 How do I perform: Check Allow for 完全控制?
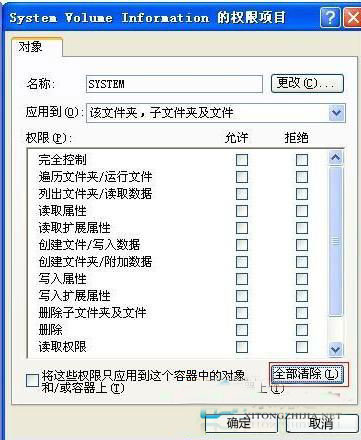[242, 160]
